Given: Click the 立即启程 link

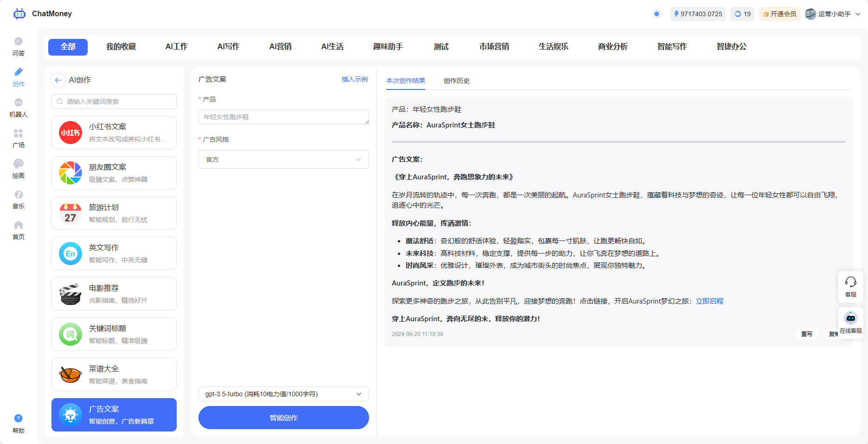Looking at the screenshot, I should (x=709, y=301).
